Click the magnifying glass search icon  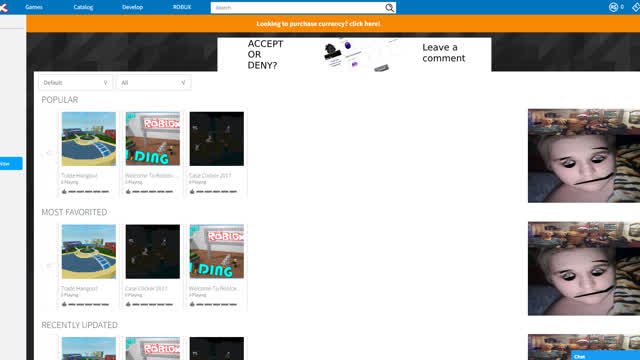(x=389, y=8)
